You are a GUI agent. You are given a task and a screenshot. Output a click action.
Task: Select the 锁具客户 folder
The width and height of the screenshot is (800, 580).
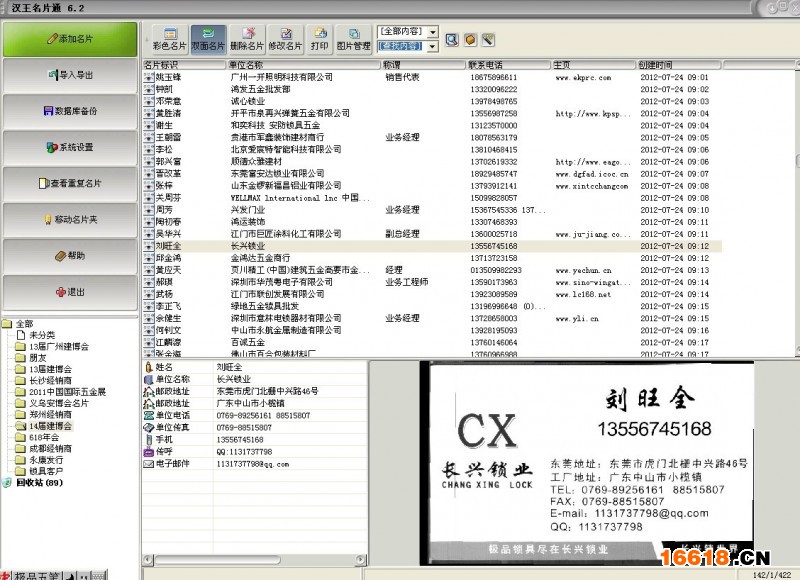(x=46, y=471)
